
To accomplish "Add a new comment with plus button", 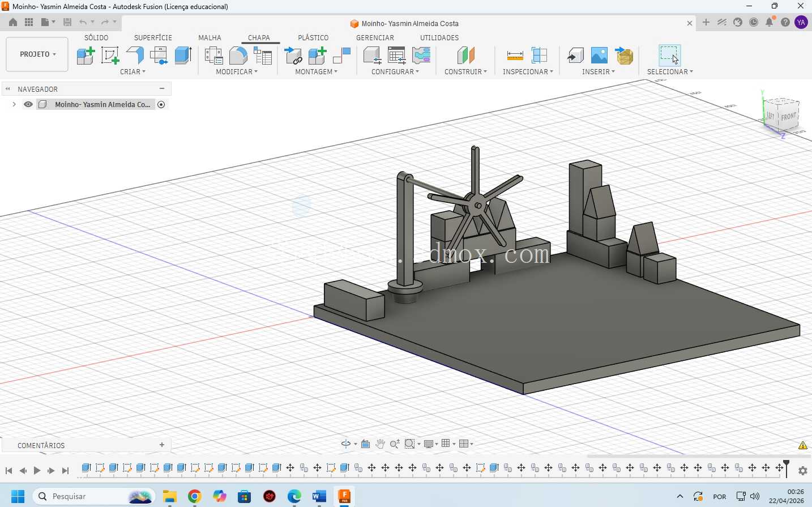I will pos(162,445).
